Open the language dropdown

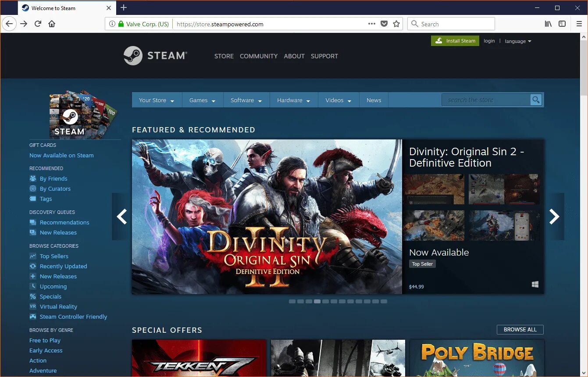(518, 41)
